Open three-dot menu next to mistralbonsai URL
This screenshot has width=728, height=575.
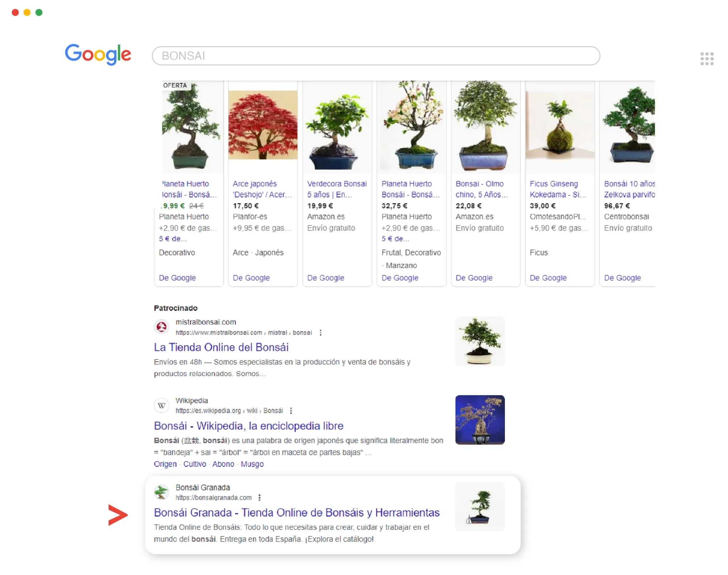pyautogui.click(x=321, y=333)
